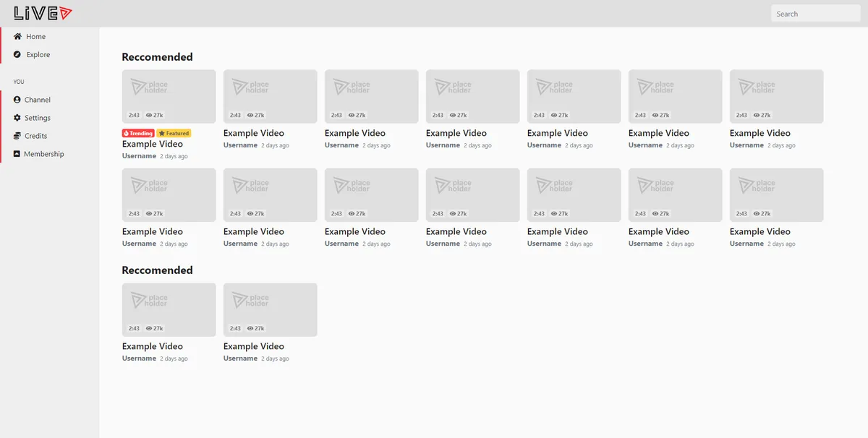Click the Channel person icon
The height and width of the screenshot is (438, 868).
(18, 99)
